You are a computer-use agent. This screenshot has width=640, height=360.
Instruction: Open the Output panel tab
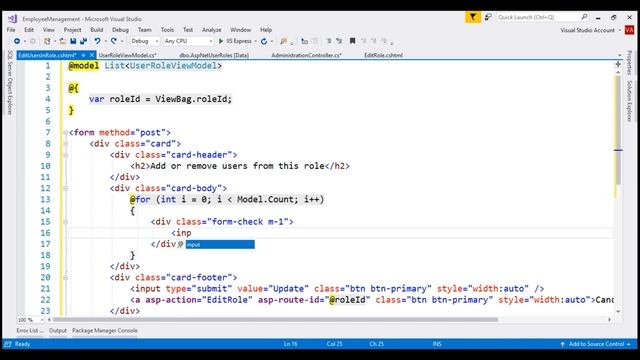(x=58, y=331)
